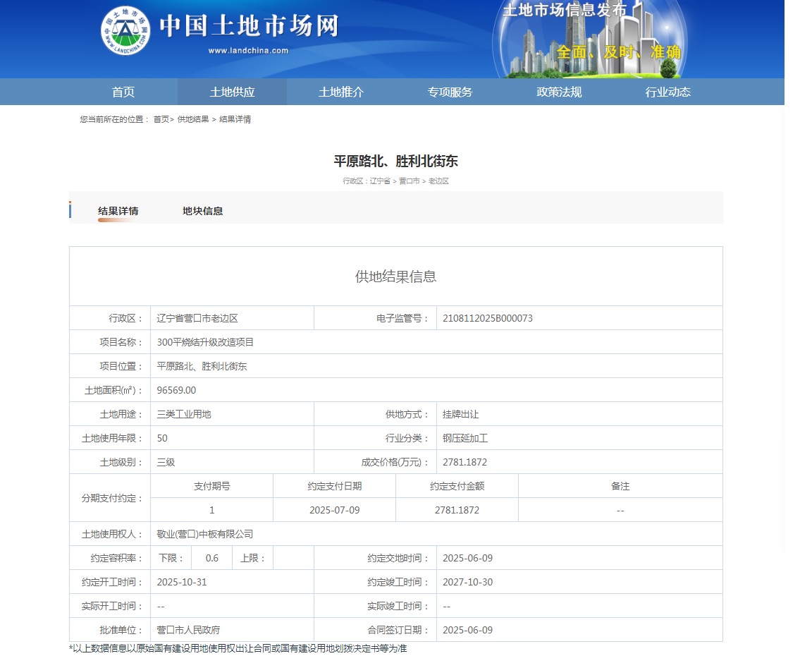Image resolution: width=812 pixels, height=656 pixels.
Task: Click the 批准单位 value 营口市人民政府
Action: [x=188, y=630]
